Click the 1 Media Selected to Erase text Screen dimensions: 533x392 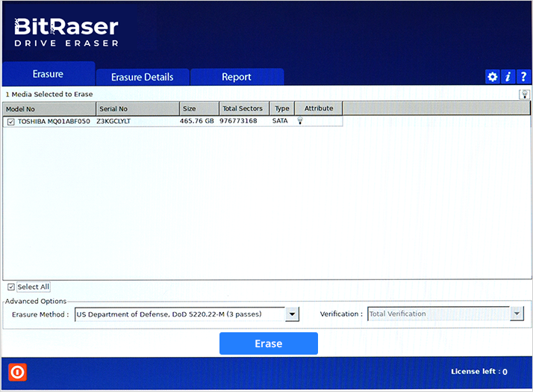[x=49, y=94]
